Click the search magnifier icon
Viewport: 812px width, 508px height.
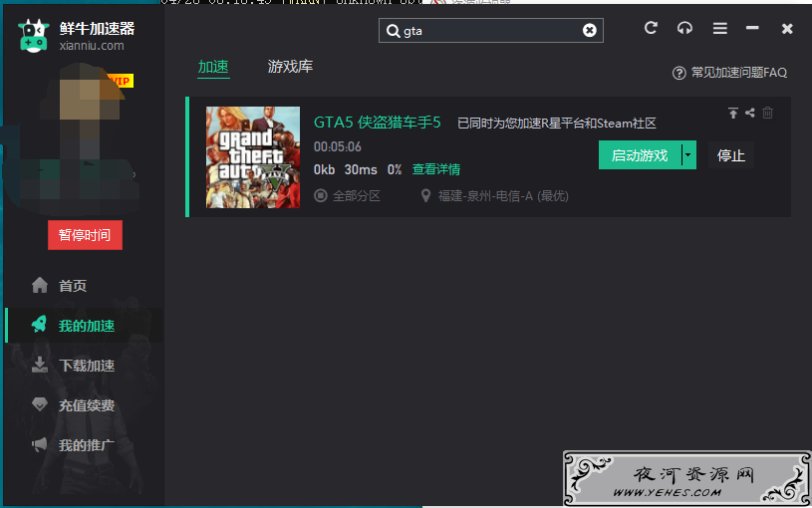pyautogui.click(x=394, y=31)
